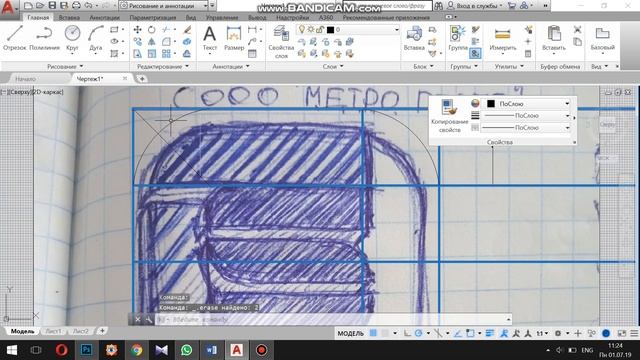Viewport: 640px width, 360px height.
Task: Open Chrome from the Windows taskbar
Action: (x=136, y=350)
